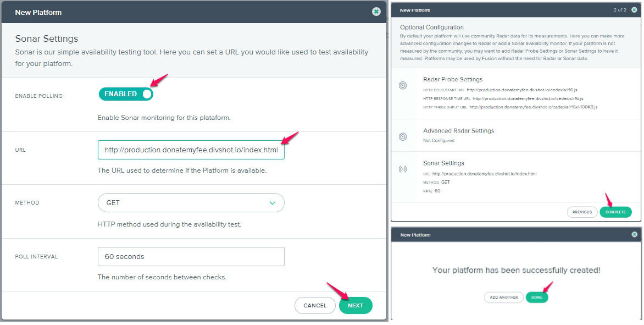Click the HTTP Cold Start URL value
The width and height of the screenshot is (644, 325).
(x=513, y=90)
